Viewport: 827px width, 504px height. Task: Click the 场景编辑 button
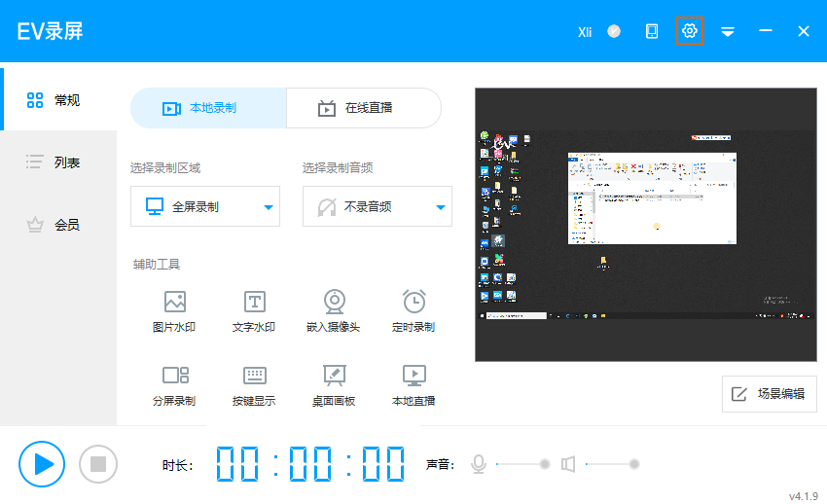(769, 394)
